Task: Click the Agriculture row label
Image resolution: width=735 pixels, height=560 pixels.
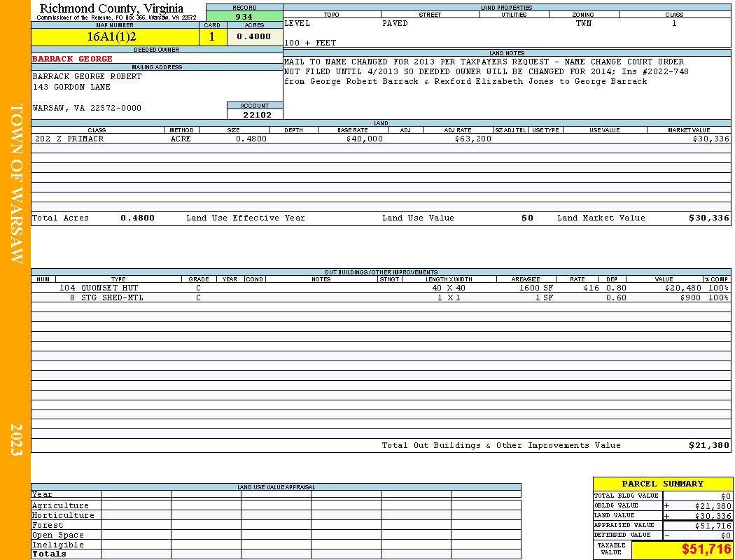Action: [60, 505]
